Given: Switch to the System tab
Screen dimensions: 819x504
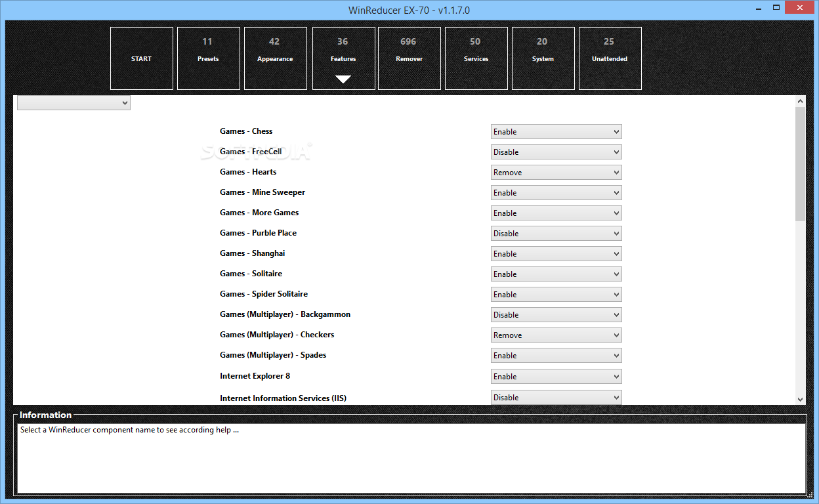Looking at the screenshot, I should [x=543, y=58].
